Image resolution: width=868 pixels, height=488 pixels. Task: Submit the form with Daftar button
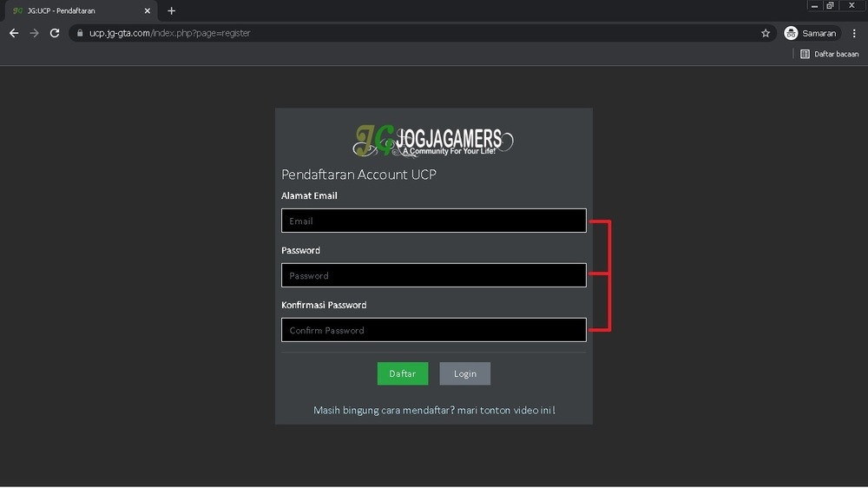(403, 374)
